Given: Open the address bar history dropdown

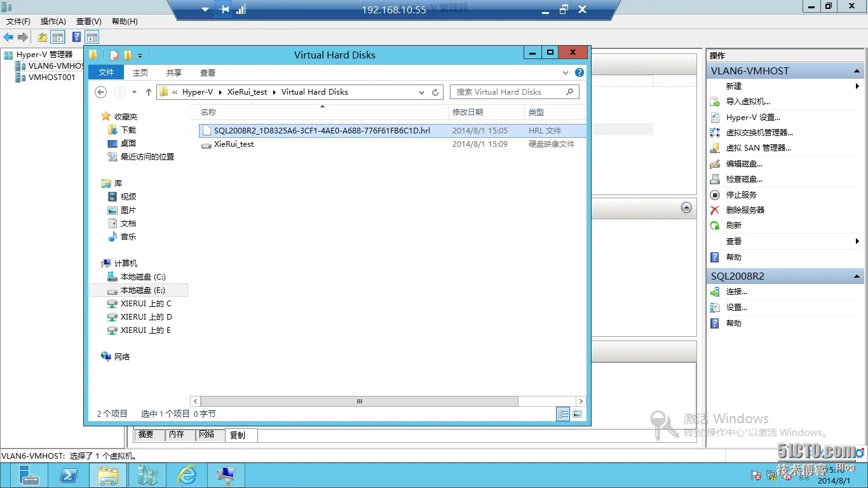Looking at the screenshot, I should pyautogui.click(x=421, y=92).
